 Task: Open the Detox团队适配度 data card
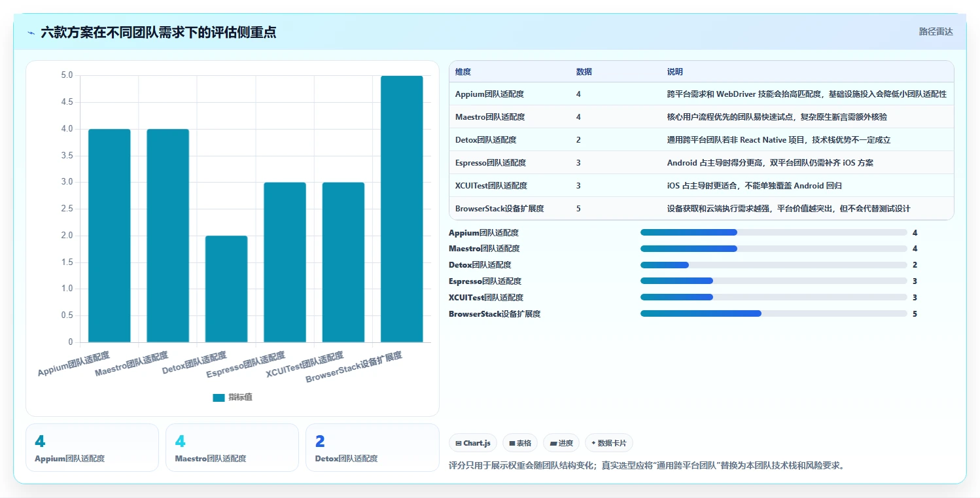click(372, 448)
